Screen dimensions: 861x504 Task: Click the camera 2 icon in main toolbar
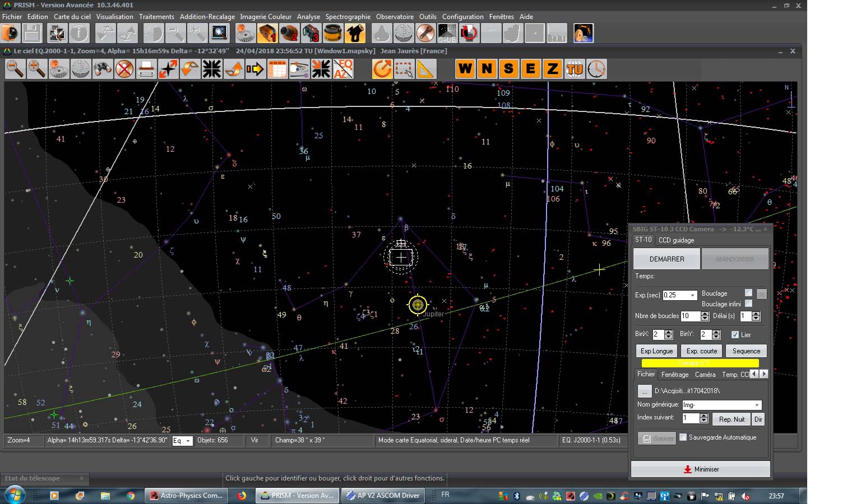[x=289, y=34]
